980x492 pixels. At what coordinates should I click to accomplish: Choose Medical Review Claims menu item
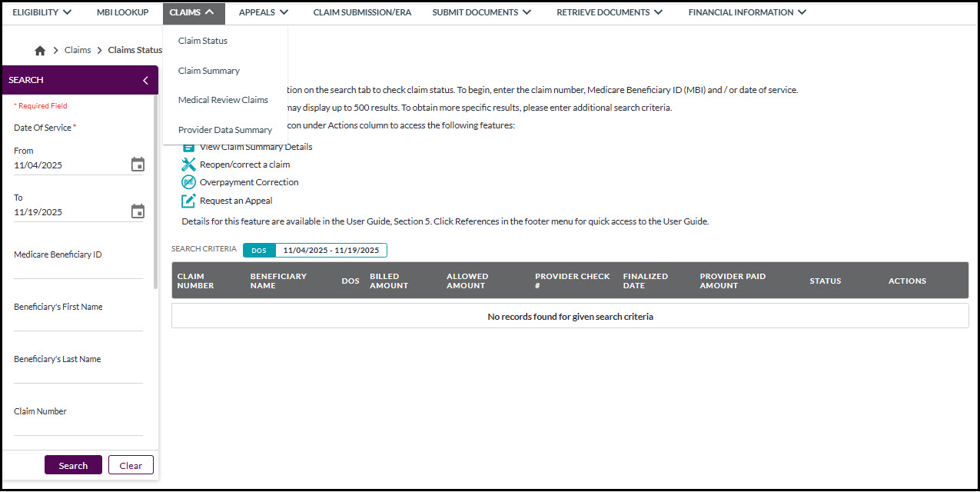[x=223, y=100]
